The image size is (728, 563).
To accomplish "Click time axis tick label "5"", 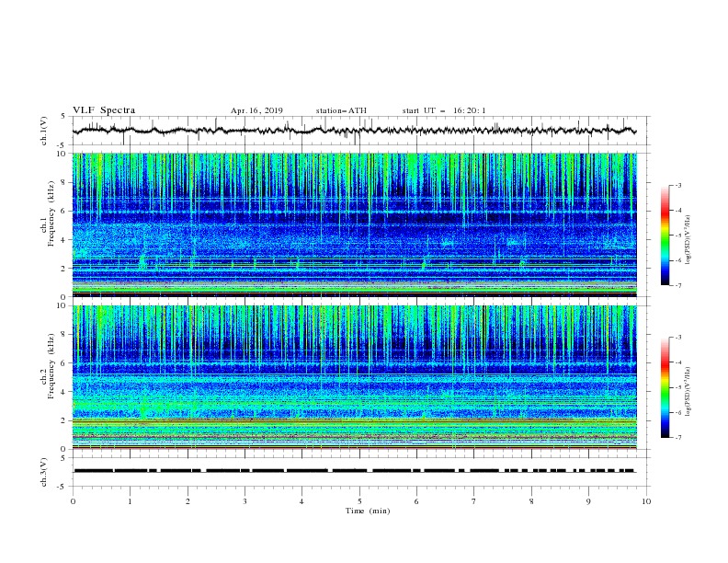I will click(359, 501).
